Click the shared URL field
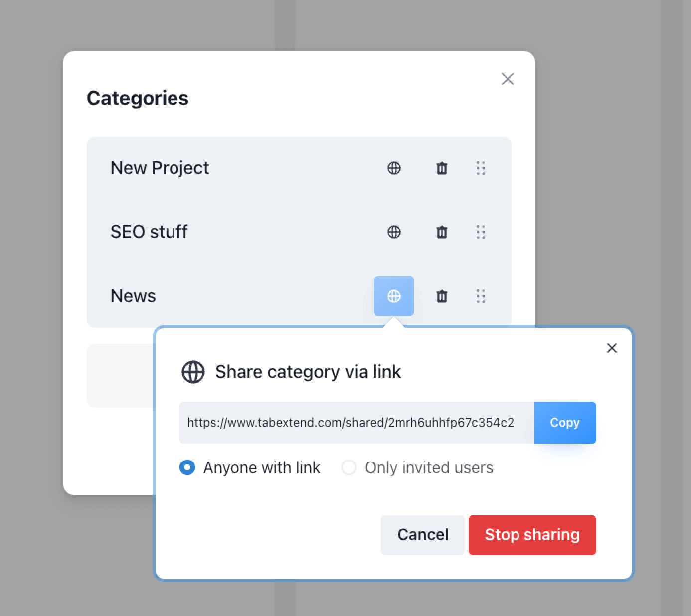The height and width of the screenshot is (616, 691). point(357,423)
